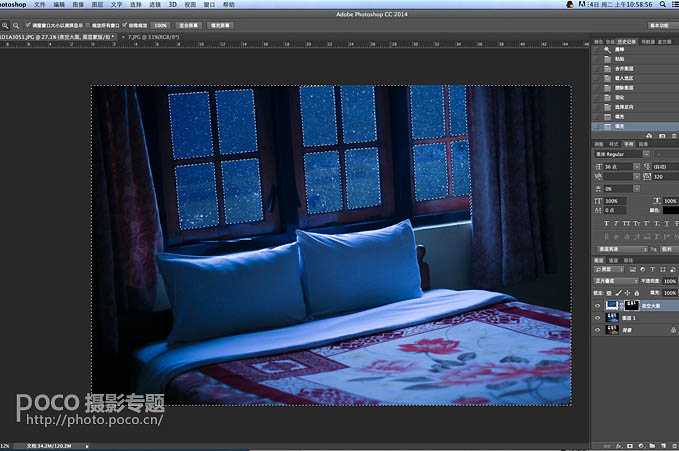The image size is (679, 451).
Task: Open macOS notification center icon
Action: [675, 4]
